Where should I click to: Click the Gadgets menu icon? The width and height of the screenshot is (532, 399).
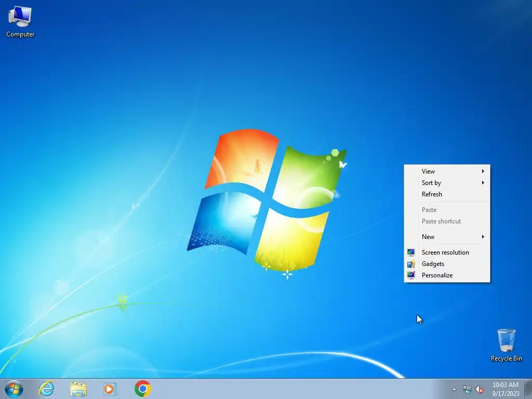coord(411,263)
